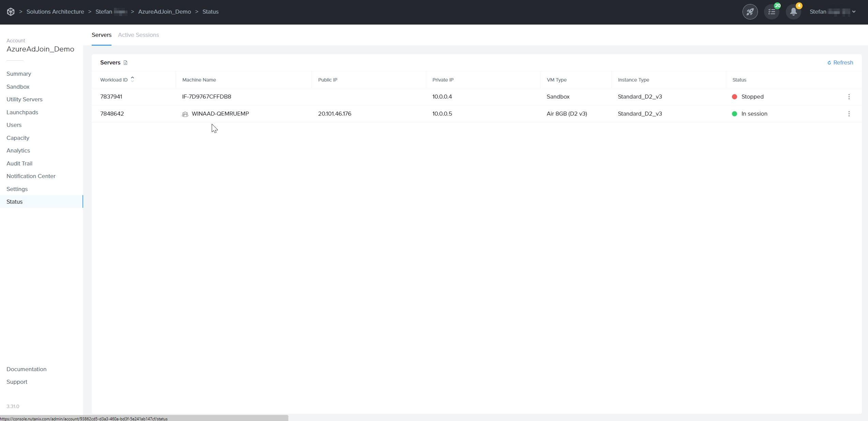Open the launchpad rocket icon in the top bar

coord(750,12)
